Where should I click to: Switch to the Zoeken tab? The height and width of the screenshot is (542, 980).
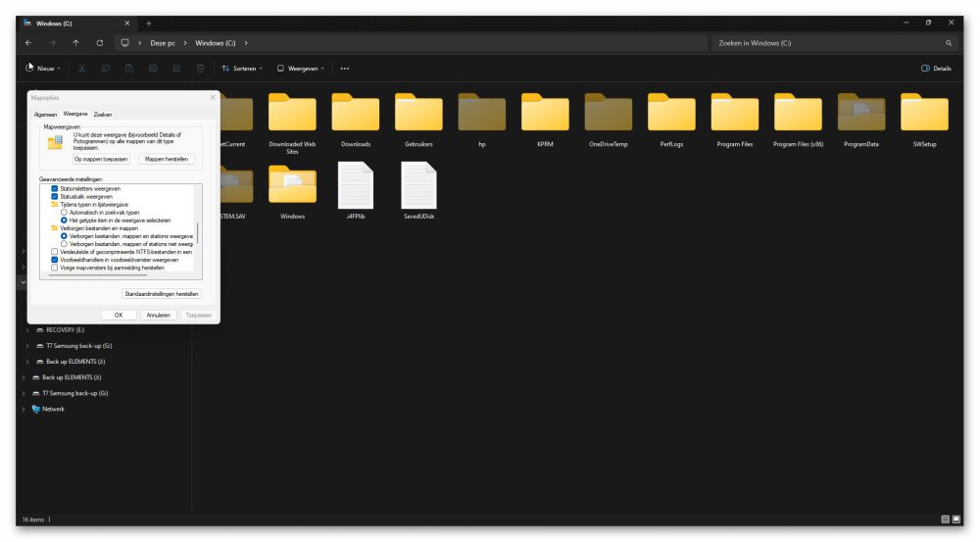[103, 115]
